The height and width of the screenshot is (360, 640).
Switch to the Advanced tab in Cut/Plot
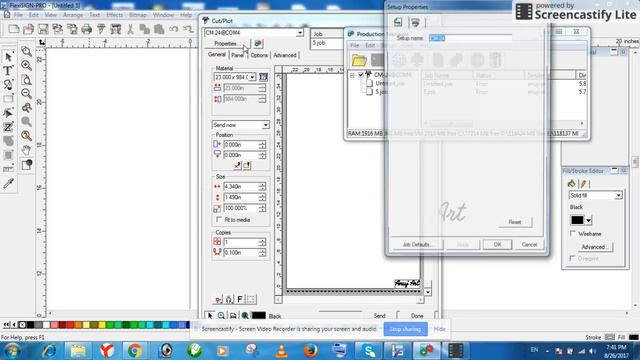pyautogui.click(x=285, y=55)
